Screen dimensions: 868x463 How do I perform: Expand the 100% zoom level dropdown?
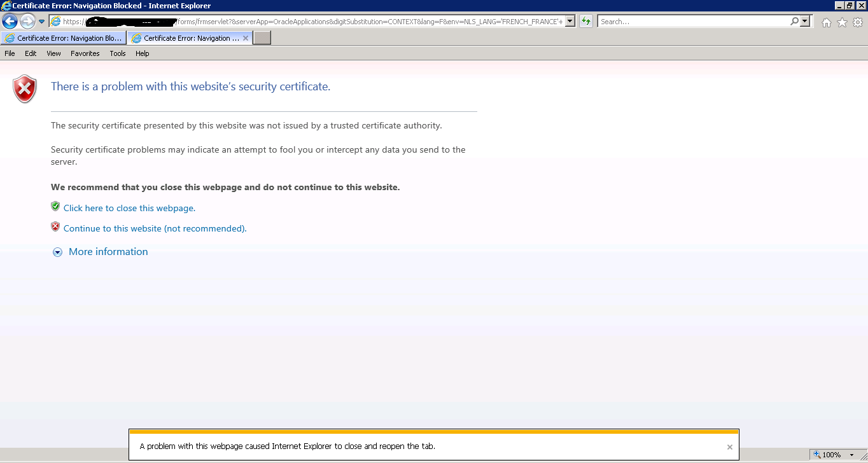tap(851, 455)
